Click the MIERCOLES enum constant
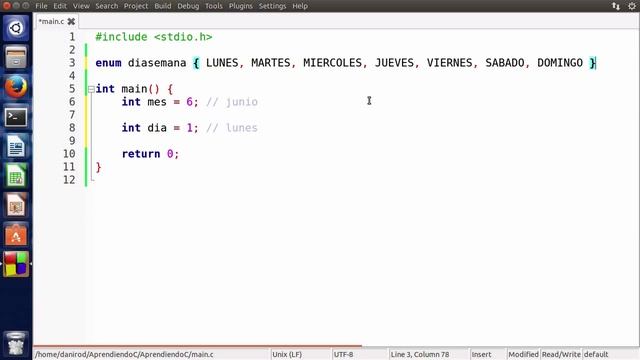 pos(332,63)
